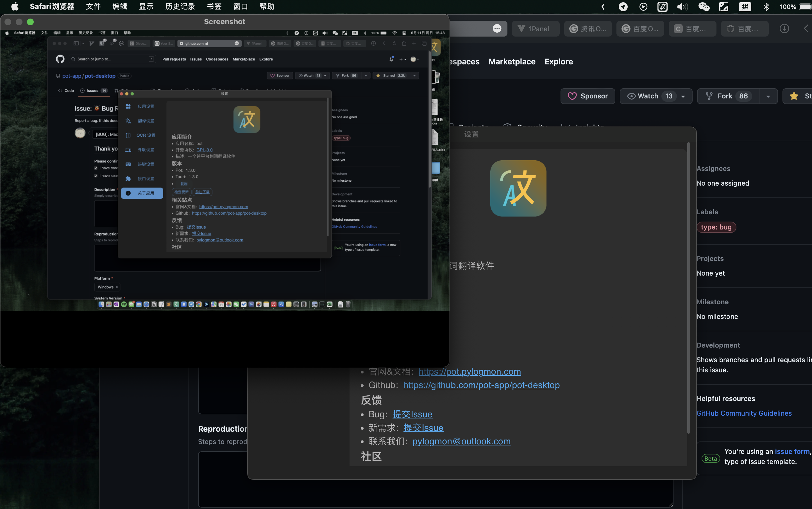812x509 pixels.
Task: Click the large 提交Issue link next to Bug
Action: [x=412, y=414]
